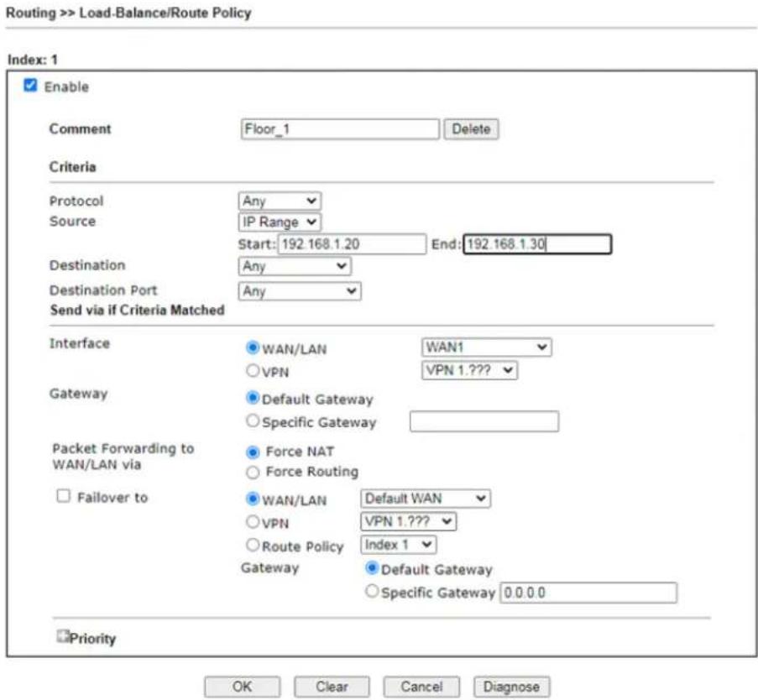This screenshot has width=758, height=700.
Task: Click the Start IP address field
Action: tap(352, 244)
